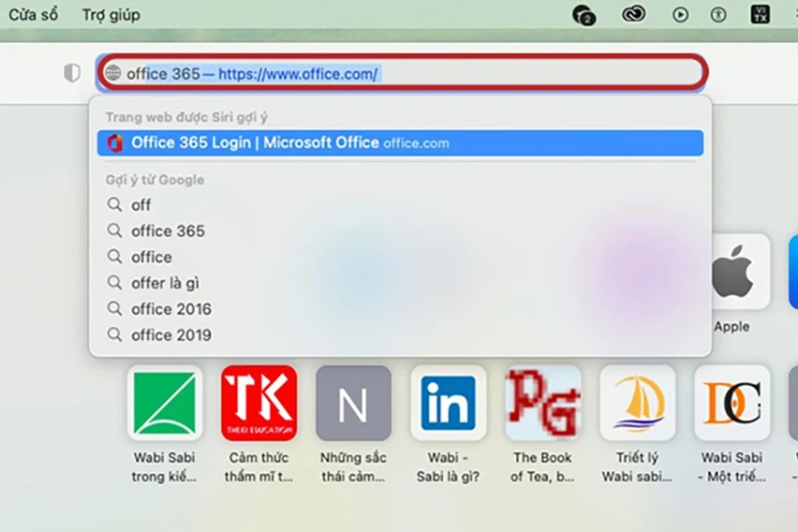This screenshot has width=798, height=532.
Task: Open the LinkedIn 'Wabi - Sabi là gì?' tile
Action: coord(448,403)
